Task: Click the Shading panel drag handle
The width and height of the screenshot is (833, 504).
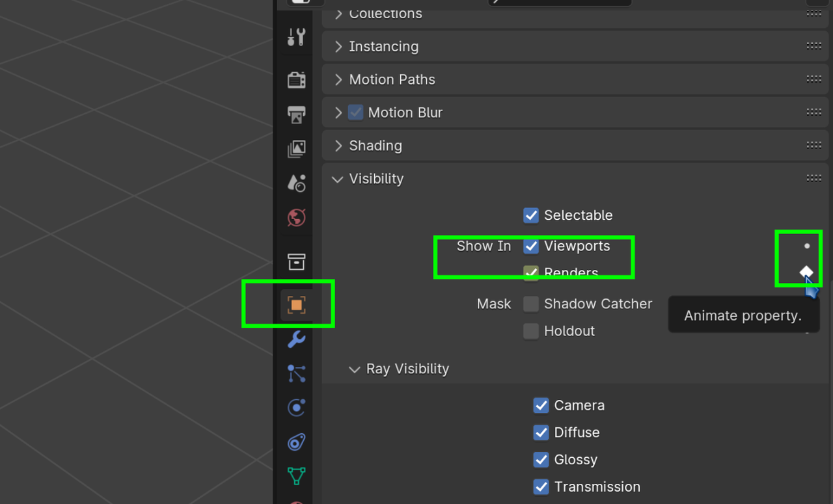Action: (813, 145)
